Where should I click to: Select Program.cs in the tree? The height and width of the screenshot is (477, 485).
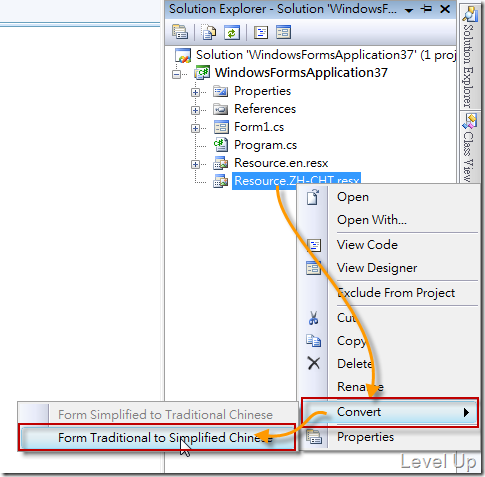point(265,145)
